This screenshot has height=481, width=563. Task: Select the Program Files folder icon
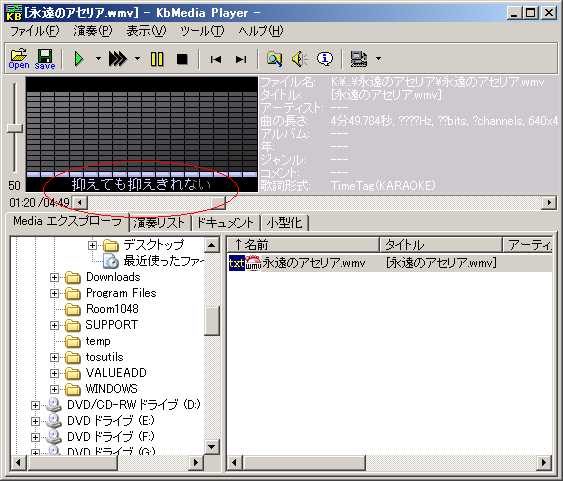(73, 294)
